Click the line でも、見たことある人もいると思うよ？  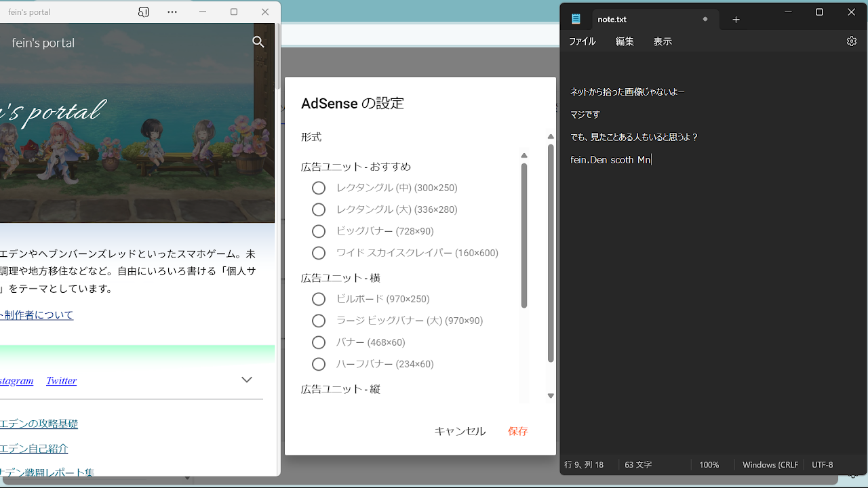634,137
